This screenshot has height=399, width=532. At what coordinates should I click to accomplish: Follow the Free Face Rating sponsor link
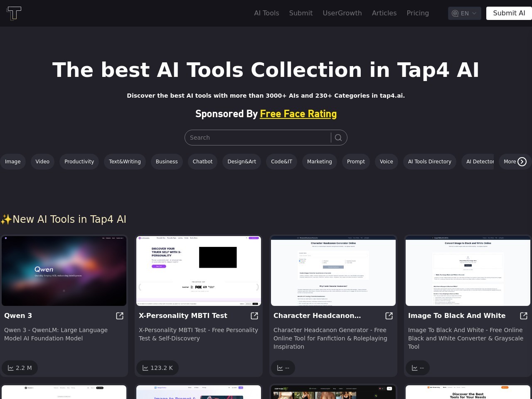pos(298,114)
